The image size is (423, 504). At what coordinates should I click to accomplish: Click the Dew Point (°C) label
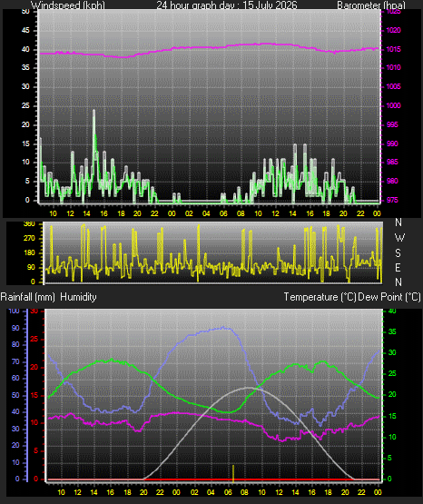pyautogui.click(x=389, y=297)
